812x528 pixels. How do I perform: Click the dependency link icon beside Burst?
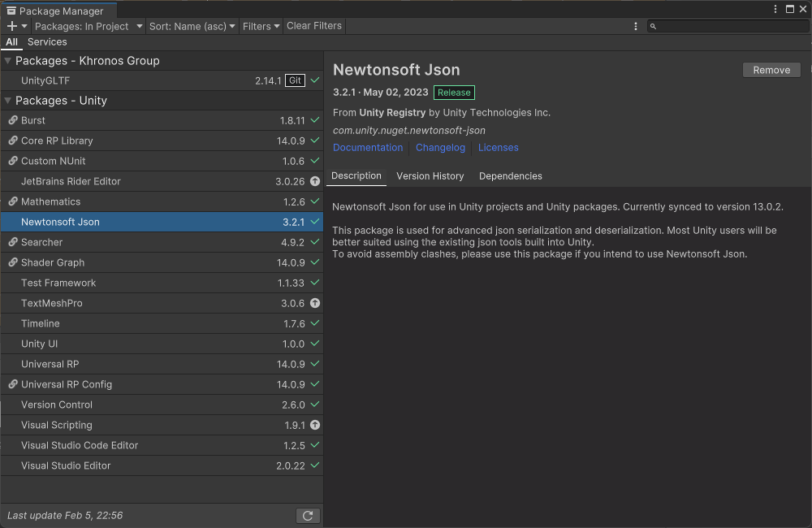(x=13, y=120)
